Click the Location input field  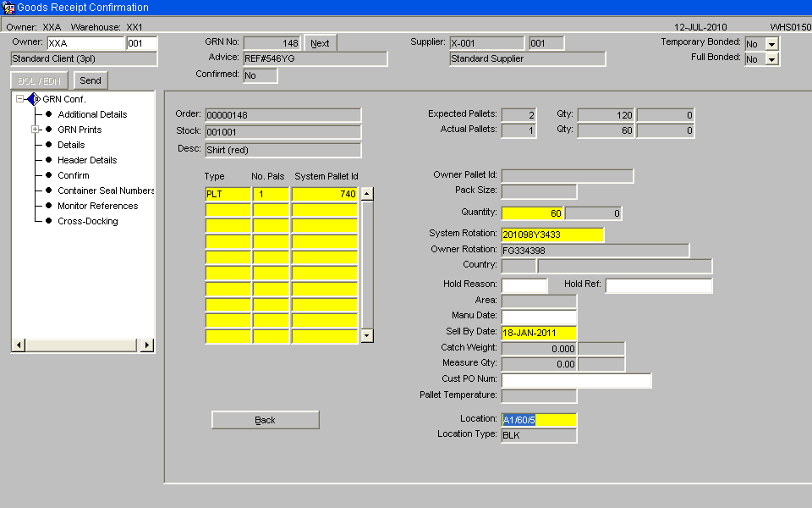[539, 420]
